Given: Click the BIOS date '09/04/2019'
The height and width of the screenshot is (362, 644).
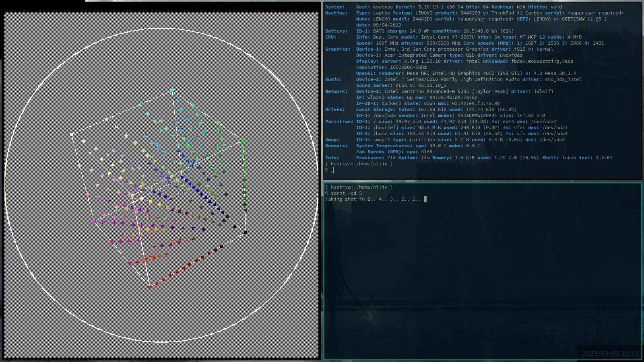Looking at the screenshot, I should pyautogui.click(x=387, y=25).
